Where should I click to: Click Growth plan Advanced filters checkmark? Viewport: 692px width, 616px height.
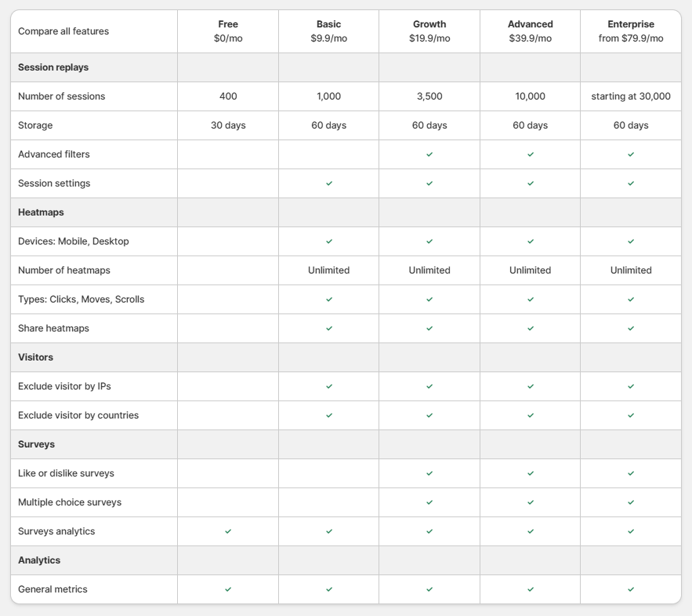pos(429,154)
